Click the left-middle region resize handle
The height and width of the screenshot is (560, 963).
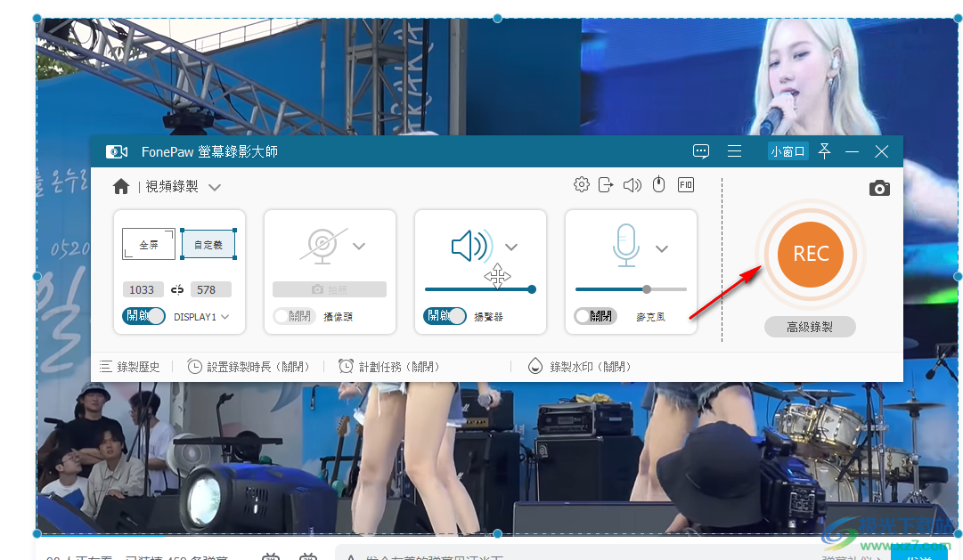37,276
